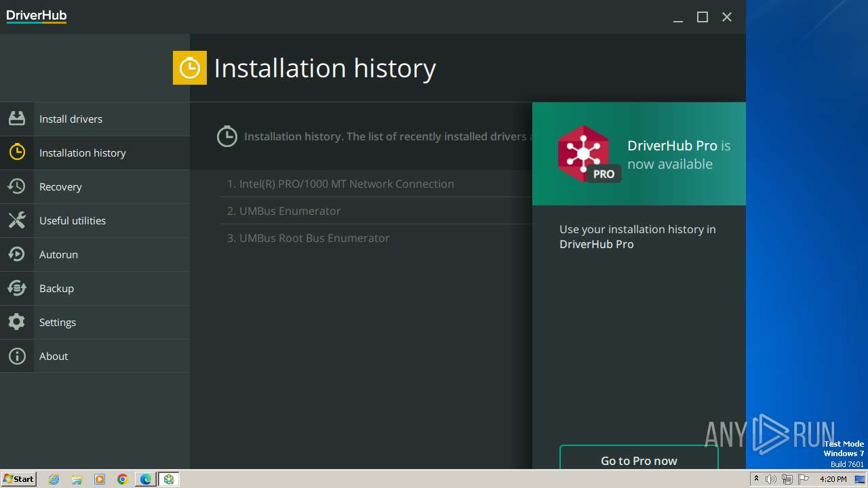Click the clock icon beside history description
The width and height of the screenshot is (868, 488).
click(x=227, y=136)
